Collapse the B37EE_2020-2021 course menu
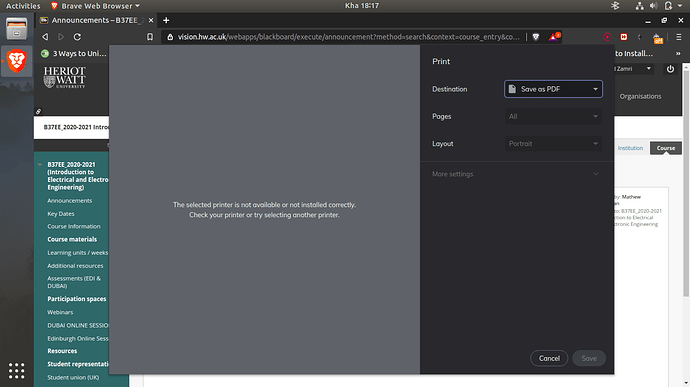The image size is (690, 387). click(x=40, y=165)
